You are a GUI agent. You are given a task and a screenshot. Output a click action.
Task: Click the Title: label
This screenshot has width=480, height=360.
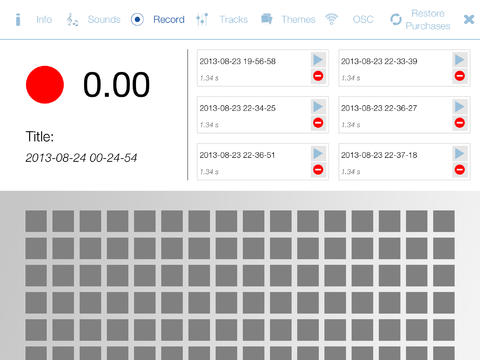[40, 137]
